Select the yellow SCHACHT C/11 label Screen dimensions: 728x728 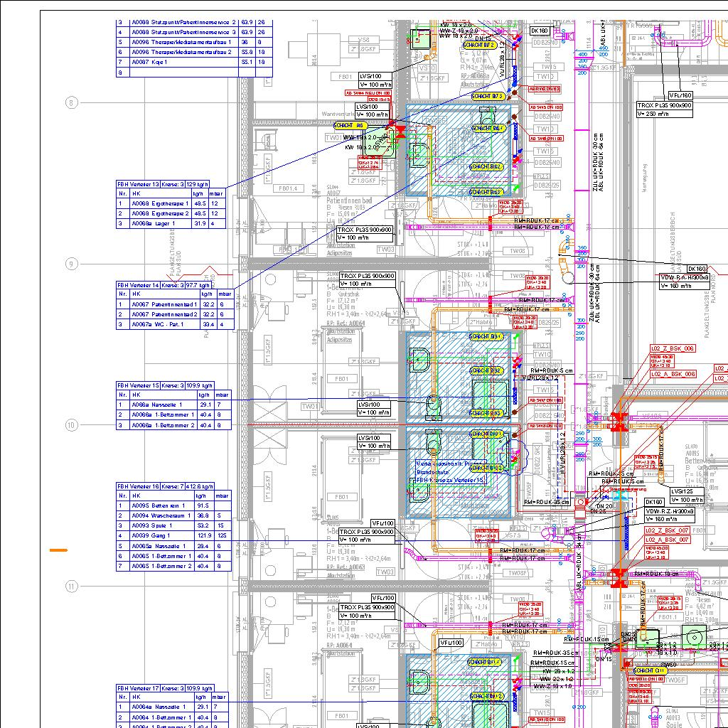click(x=650, y=670)
